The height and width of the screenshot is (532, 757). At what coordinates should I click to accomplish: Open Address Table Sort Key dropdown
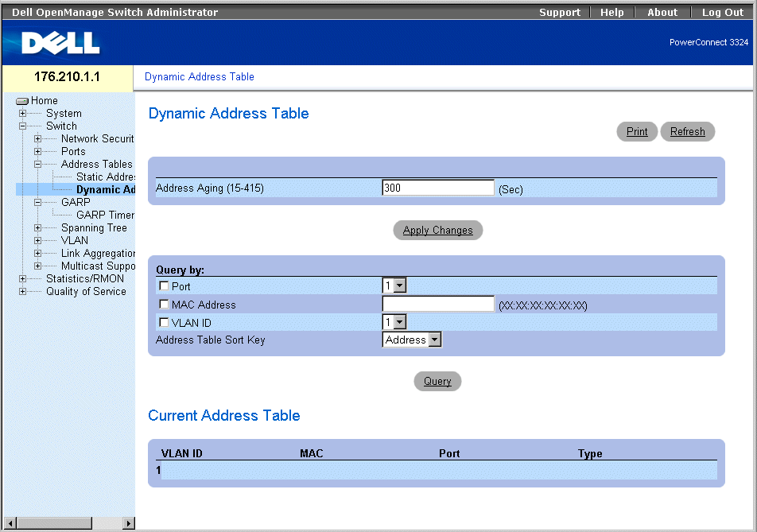click(412, 340)
